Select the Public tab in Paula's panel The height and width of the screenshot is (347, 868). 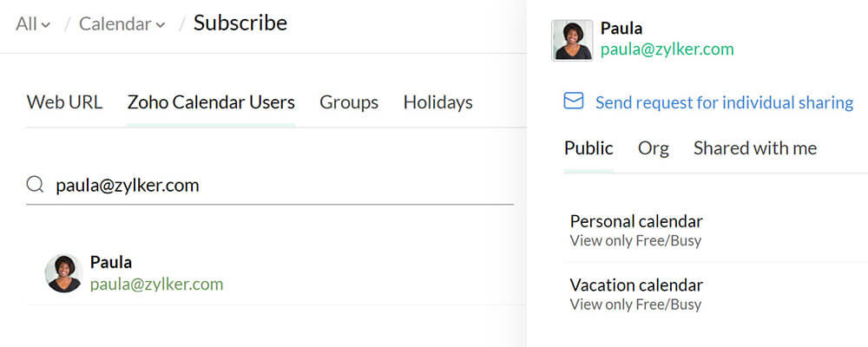[589, 148]
